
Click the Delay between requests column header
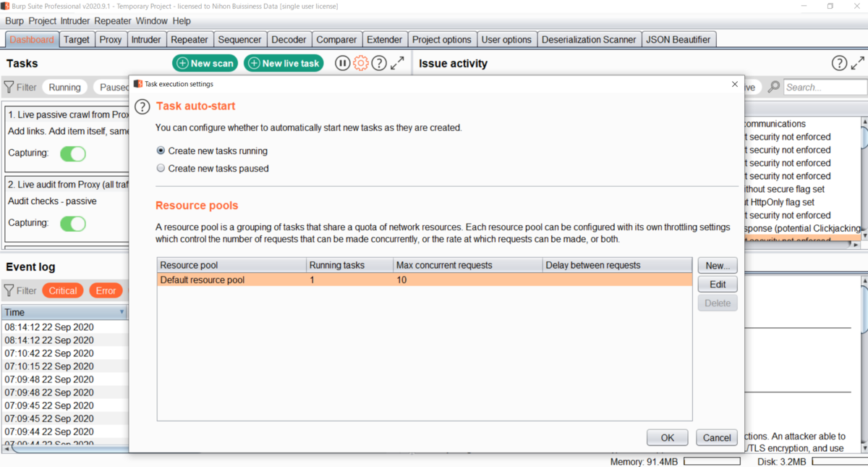618,266
